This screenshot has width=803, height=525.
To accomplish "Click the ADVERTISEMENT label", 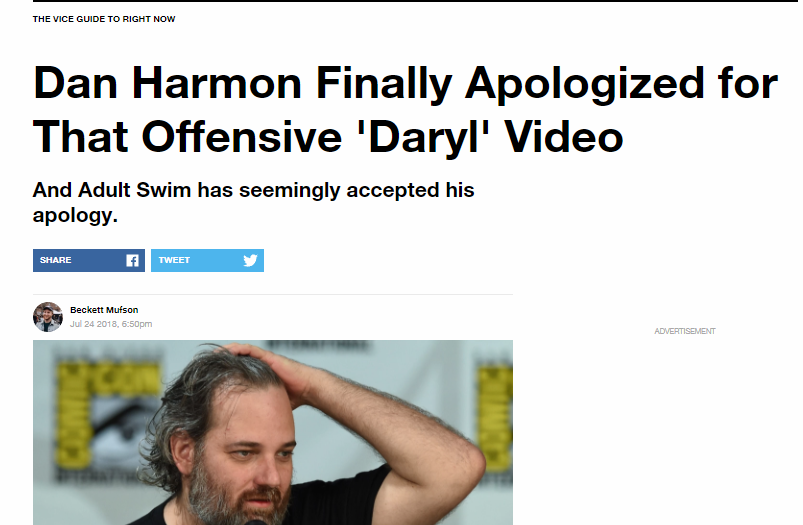I will [685, 331].
